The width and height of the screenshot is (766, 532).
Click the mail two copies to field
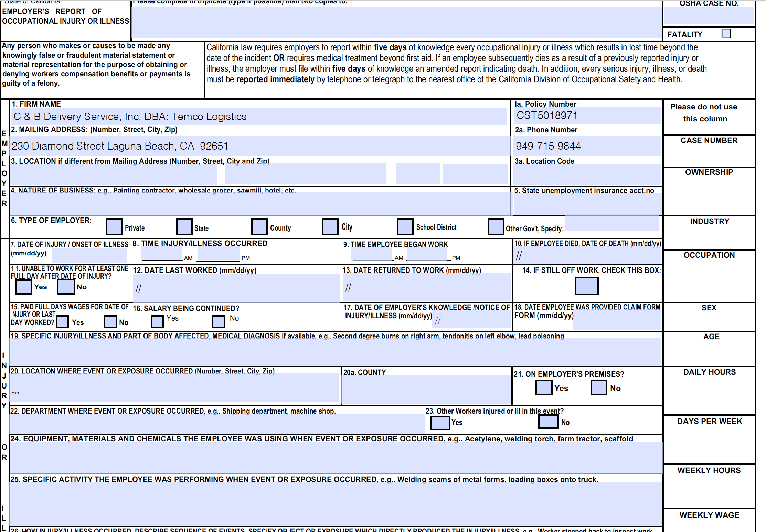(x=397, y=22)
